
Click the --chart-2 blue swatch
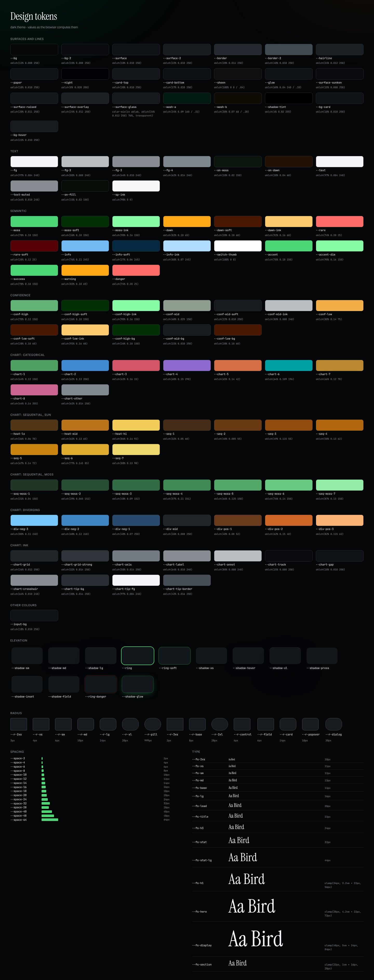(x=85, y=365)
